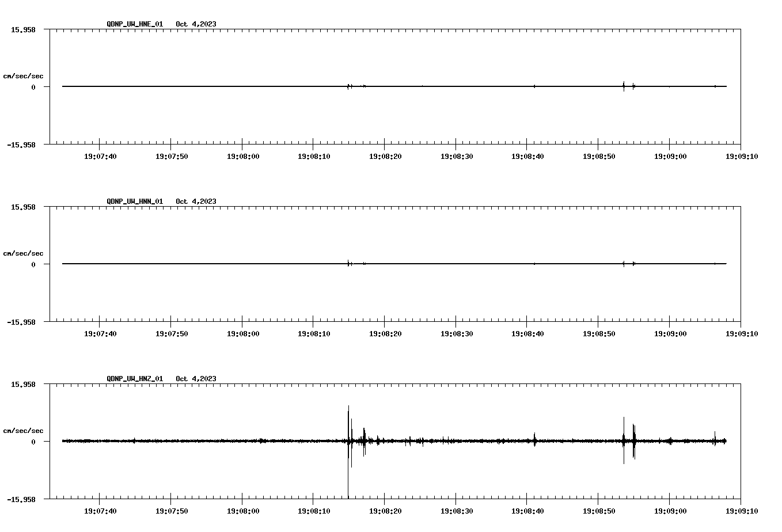Click the HNN trace spike near 19:08:15
Screen dimensions: 782x532
(x=348, y=264)
